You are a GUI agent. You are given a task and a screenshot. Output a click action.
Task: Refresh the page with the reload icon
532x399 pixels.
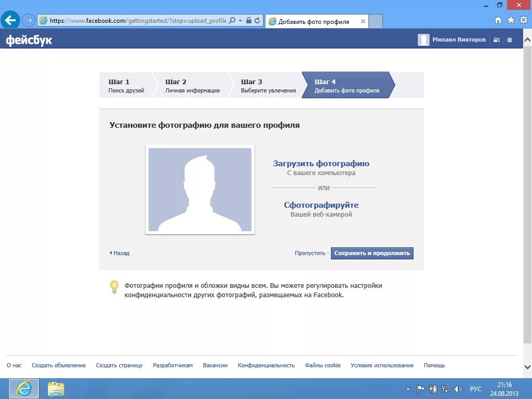(x=258, y=20)
